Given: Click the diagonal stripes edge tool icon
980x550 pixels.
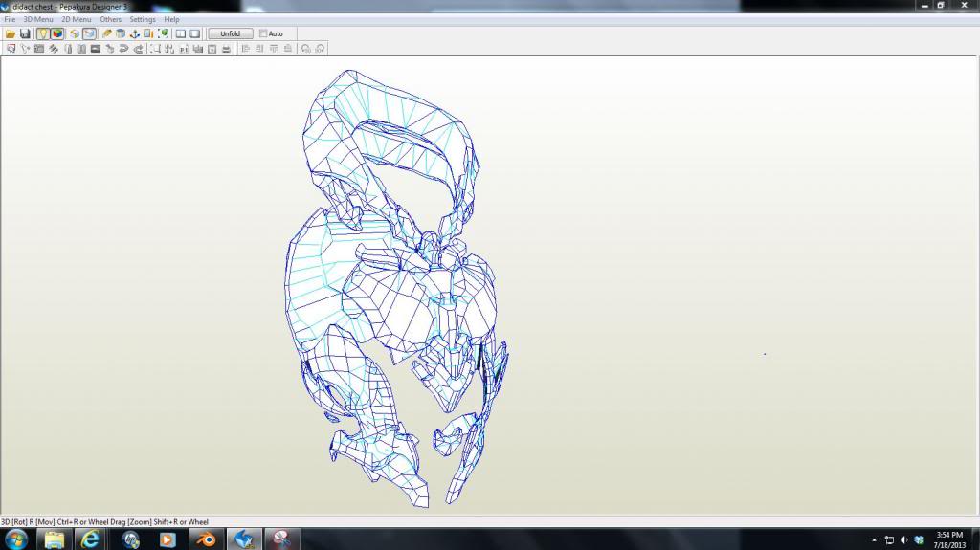Looking at the screenshot, I should (x=54, y=49).
